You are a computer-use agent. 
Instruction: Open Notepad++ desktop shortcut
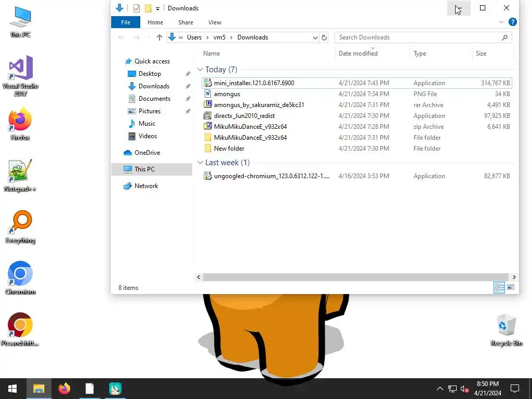pos(20,176)
